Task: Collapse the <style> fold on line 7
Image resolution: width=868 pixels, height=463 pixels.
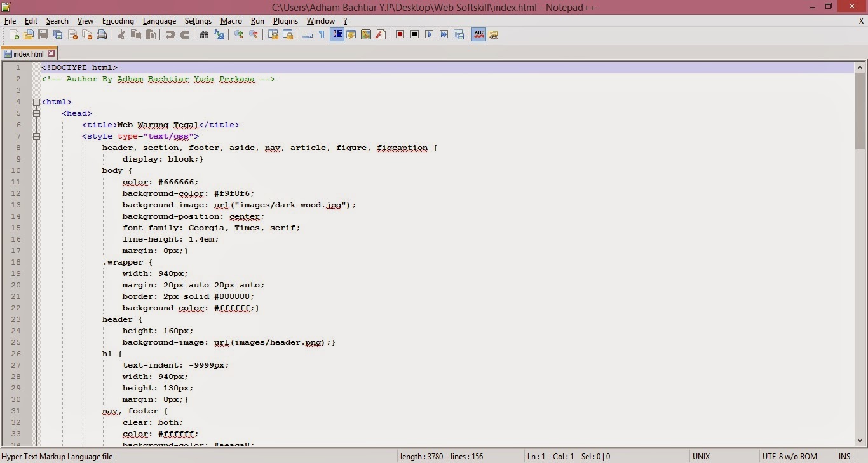Action: pos(36,136)
